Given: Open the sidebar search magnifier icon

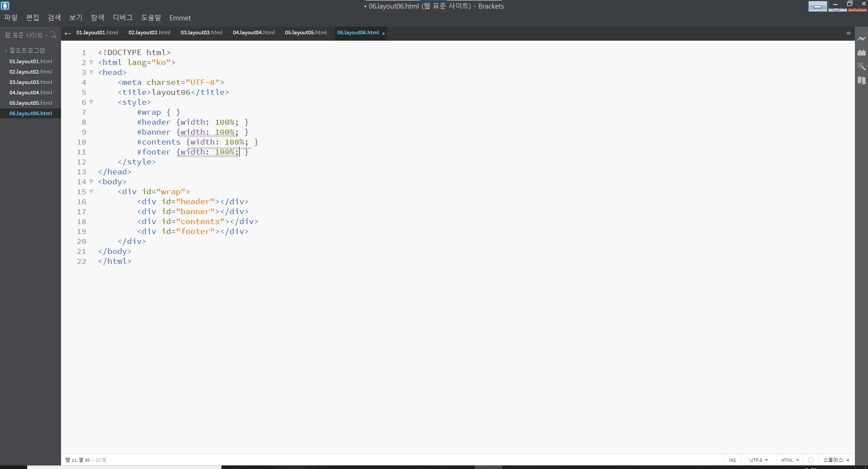Looking at the screenshot, I should point(53,35).
